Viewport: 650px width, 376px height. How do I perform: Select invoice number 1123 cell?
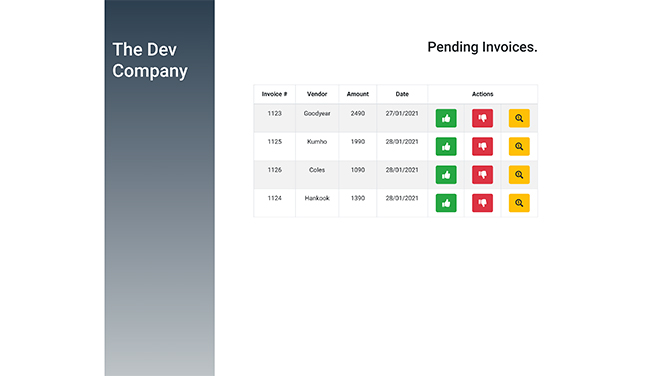[x=274, y=118]
